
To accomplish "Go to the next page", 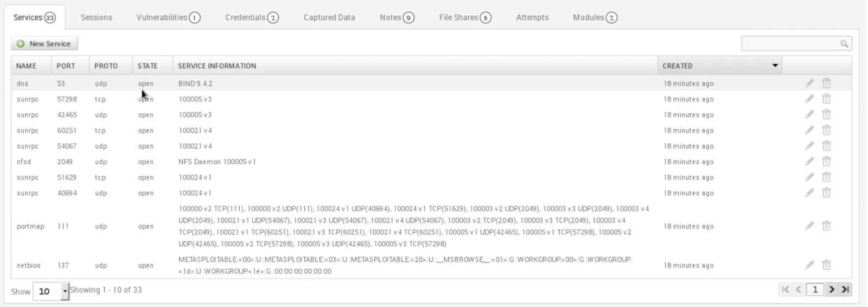I will (x=831, y=290).
